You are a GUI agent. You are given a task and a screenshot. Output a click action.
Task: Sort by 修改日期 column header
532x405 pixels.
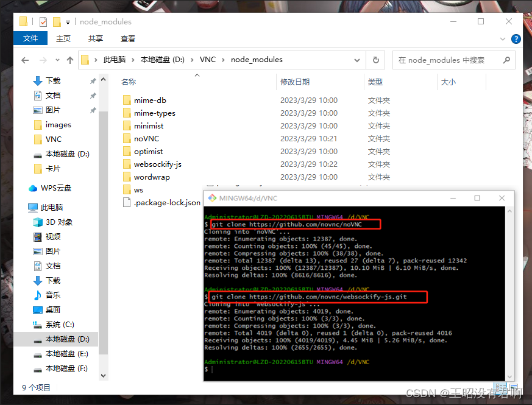tap(295, 82)
